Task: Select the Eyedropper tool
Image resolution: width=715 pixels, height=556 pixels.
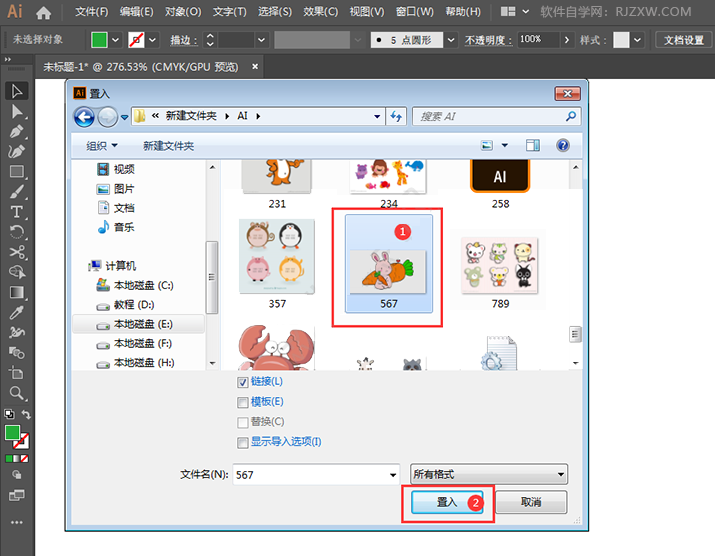Action: [x=17, y=312]
